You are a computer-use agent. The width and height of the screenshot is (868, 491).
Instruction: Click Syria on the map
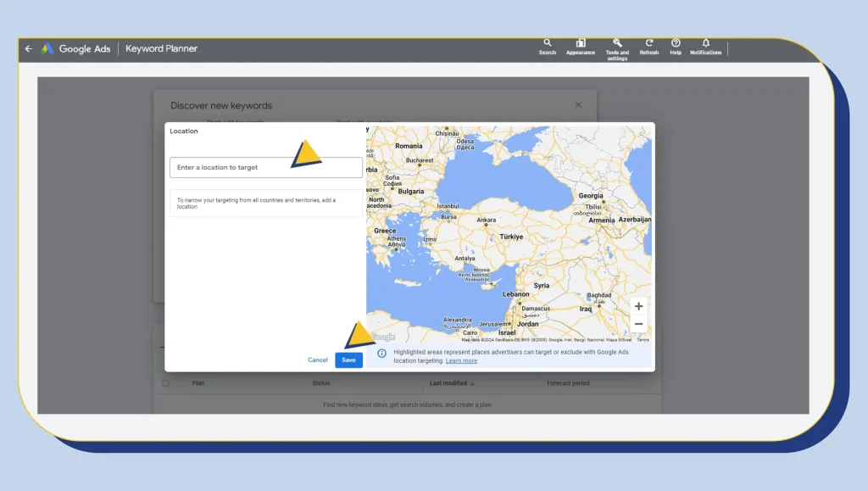coord(542,286)
